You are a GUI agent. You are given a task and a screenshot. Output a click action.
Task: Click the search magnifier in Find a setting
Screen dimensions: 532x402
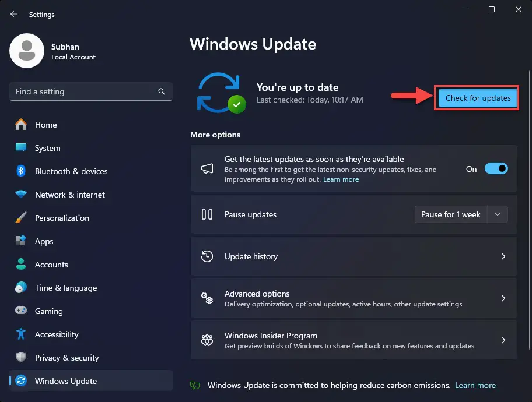161,91
